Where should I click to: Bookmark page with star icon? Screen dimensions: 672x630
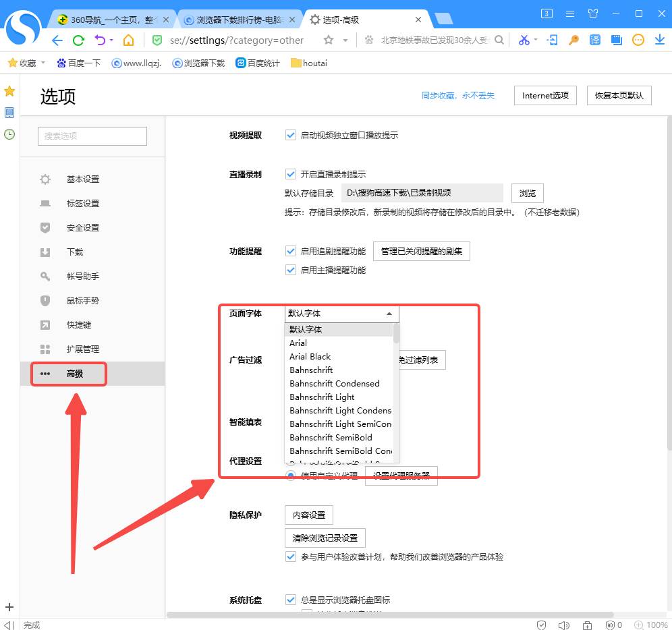click(329, 40)
